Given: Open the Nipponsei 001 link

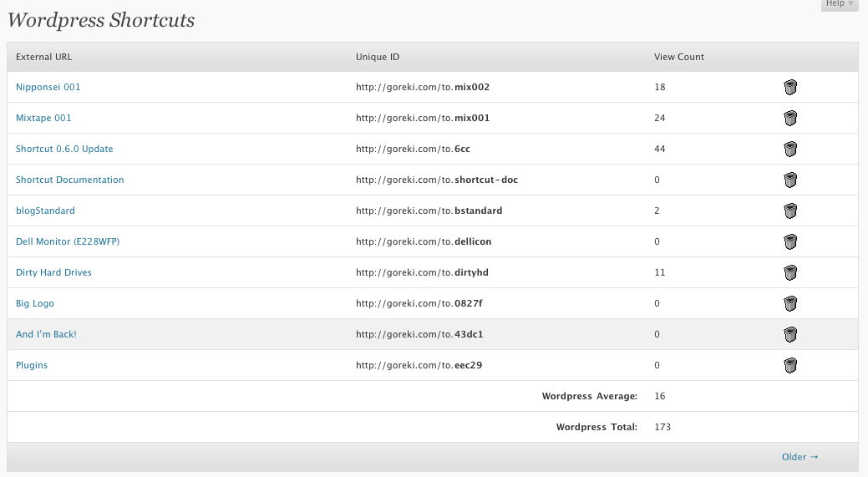Looking at the screenshot, I should tap(48, 87).
